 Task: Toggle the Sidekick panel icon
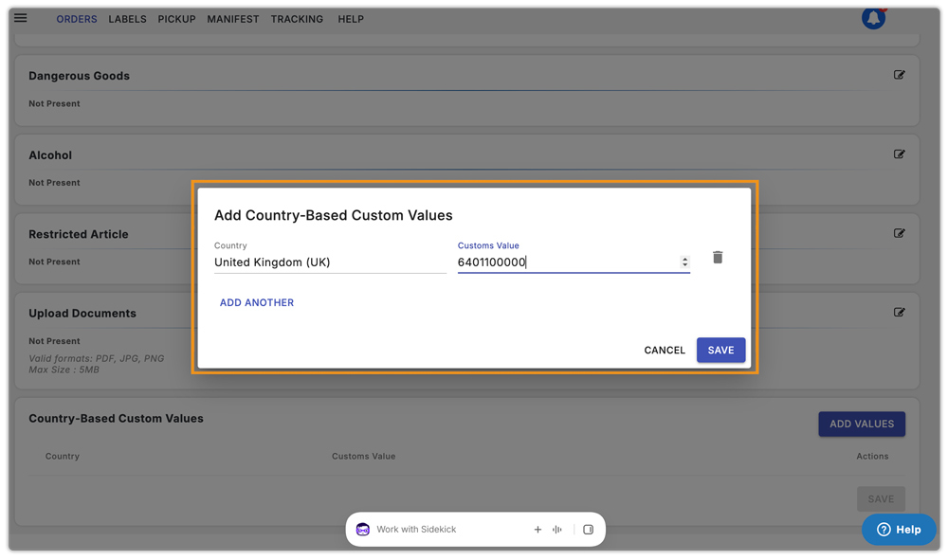pyautogui.click(x=589, y=529)
